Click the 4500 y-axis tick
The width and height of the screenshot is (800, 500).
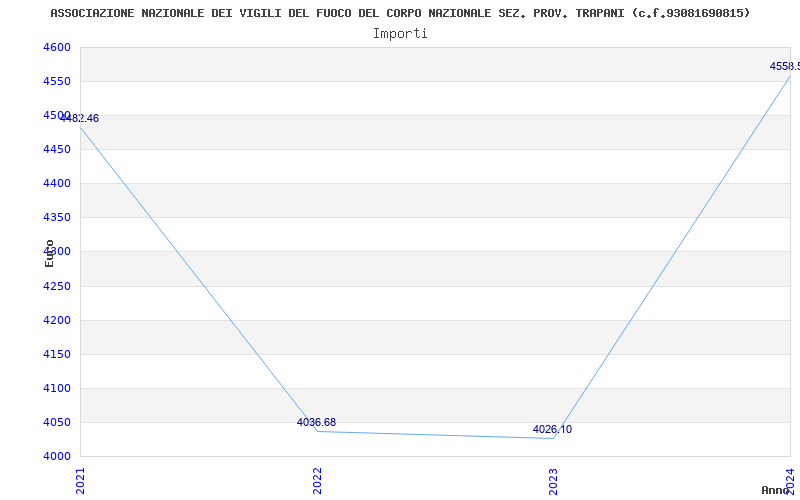[x=57, y=115]
